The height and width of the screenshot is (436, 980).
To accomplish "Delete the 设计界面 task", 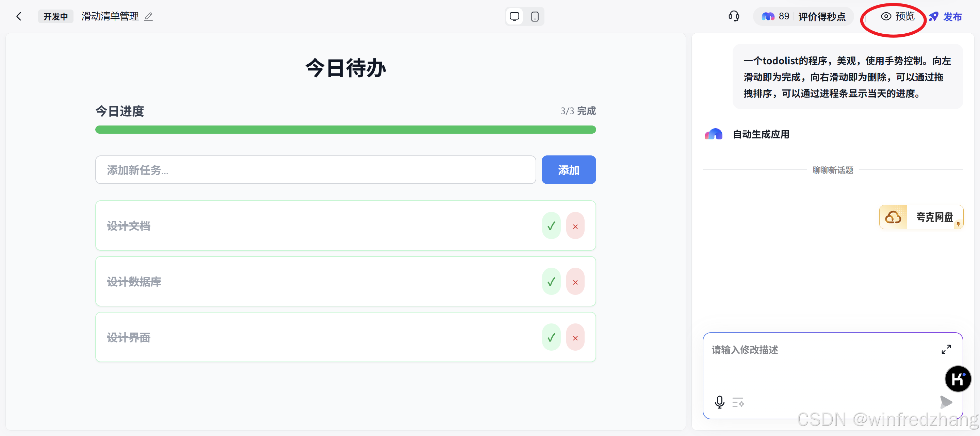I will click(x=575, y=338).
